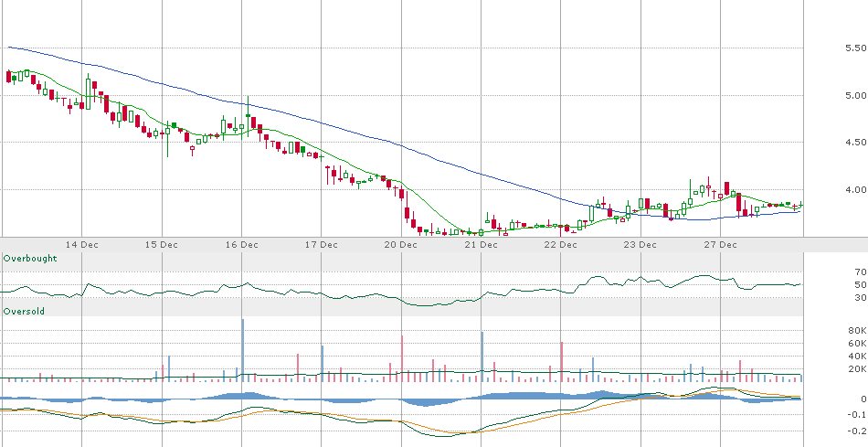This screenshot has height=447, width=868.
Task: Click the MACD -0.2 axis label
Action: [859, 431]
